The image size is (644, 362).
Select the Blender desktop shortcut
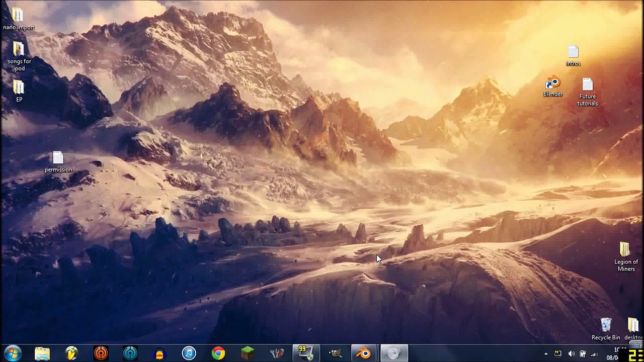(x=552, y=82)
